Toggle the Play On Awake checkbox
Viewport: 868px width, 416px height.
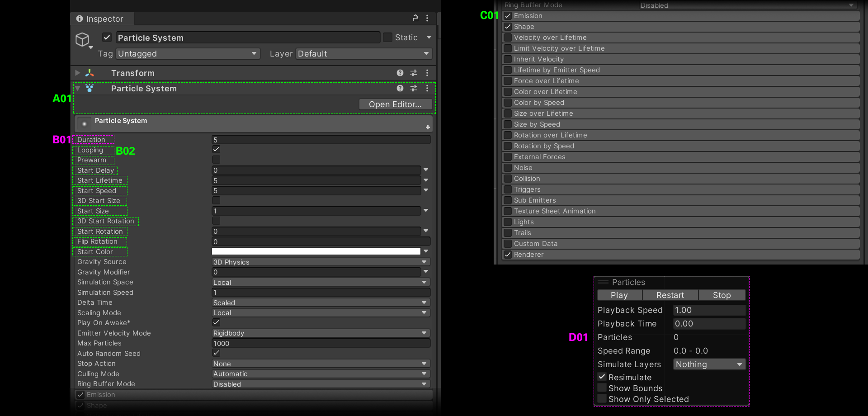[x=216, y=322]
